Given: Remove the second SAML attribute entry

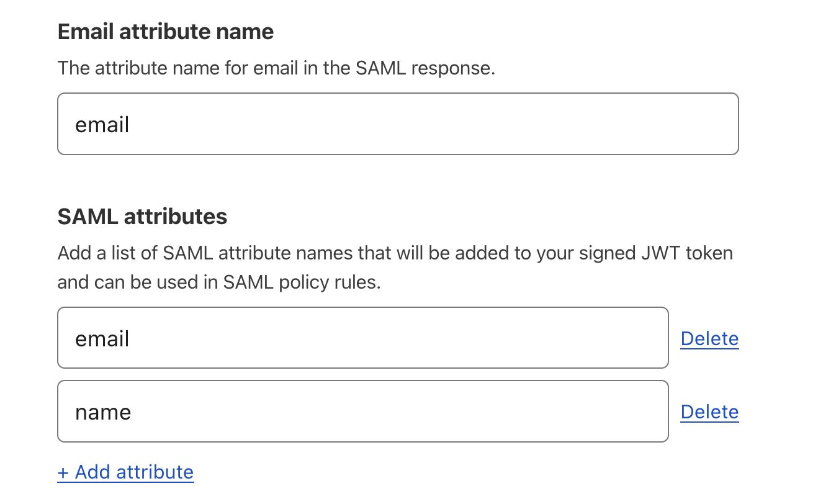Looking at the screenshot, I should click(709, 411).
